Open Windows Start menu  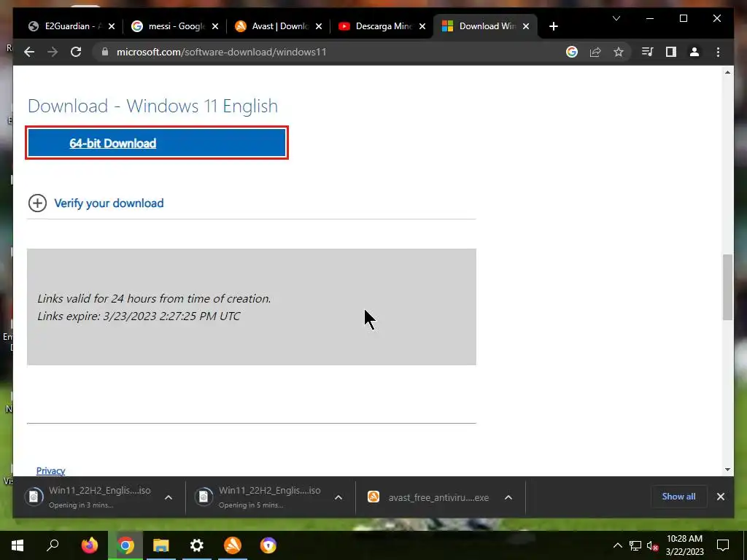(x=18, y=545)
